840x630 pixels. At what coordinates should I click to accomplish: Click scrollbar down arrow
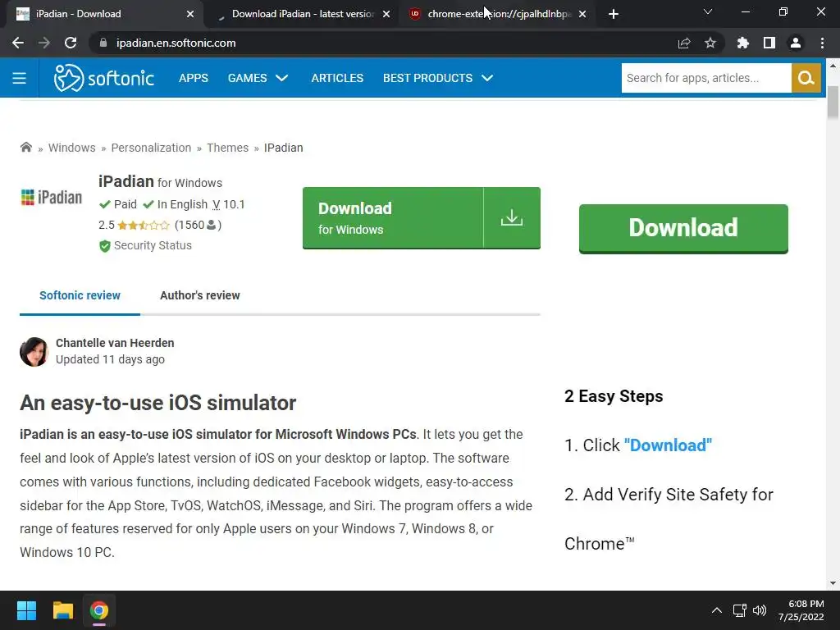(x=833, y=583)
